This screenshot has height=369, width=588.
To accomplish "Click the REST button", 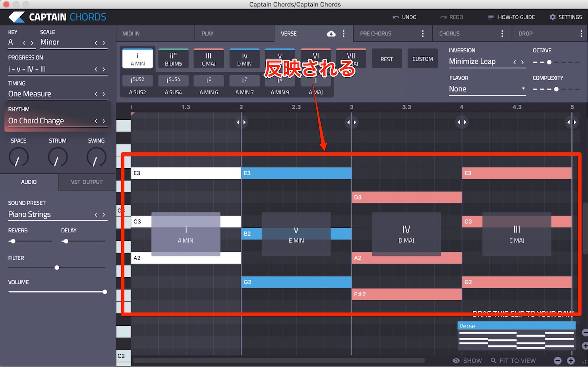I will [x=387, y=59].
